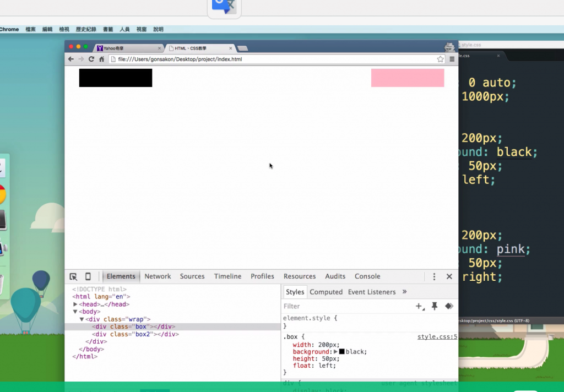
Task: Close the HTML、CSS教學 tab
Action: tap(231, 48)
